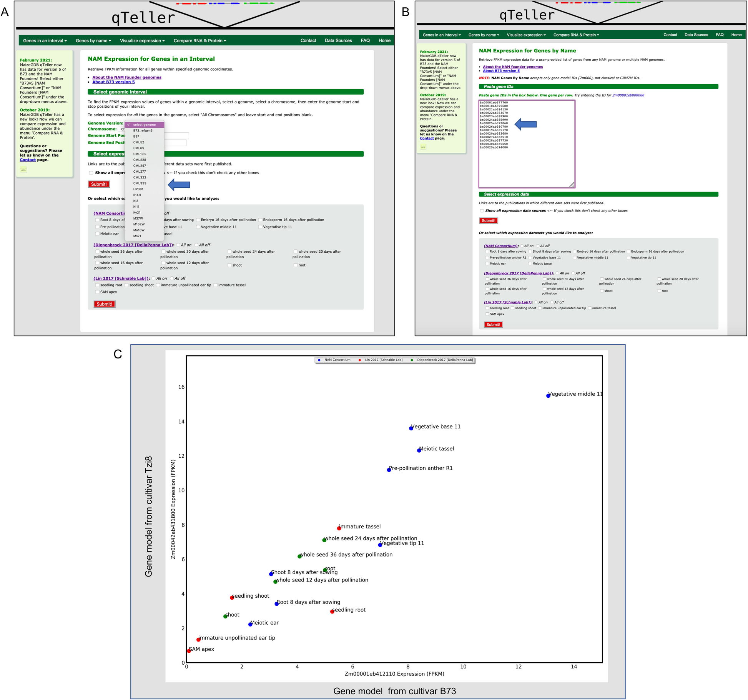
Task: Click the small feedback icon in panel B sidebar
Action: coord(423,147)
